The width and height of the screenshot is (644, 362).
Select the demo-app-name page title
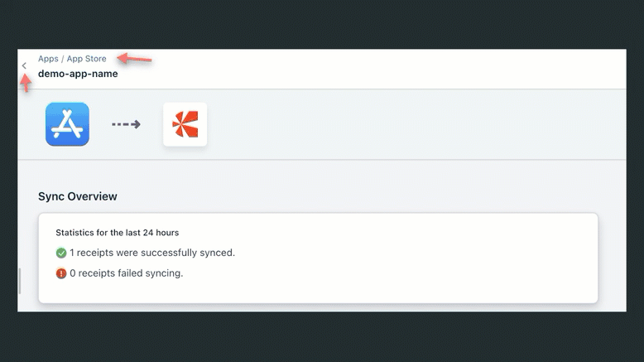[x=78, y=74]
